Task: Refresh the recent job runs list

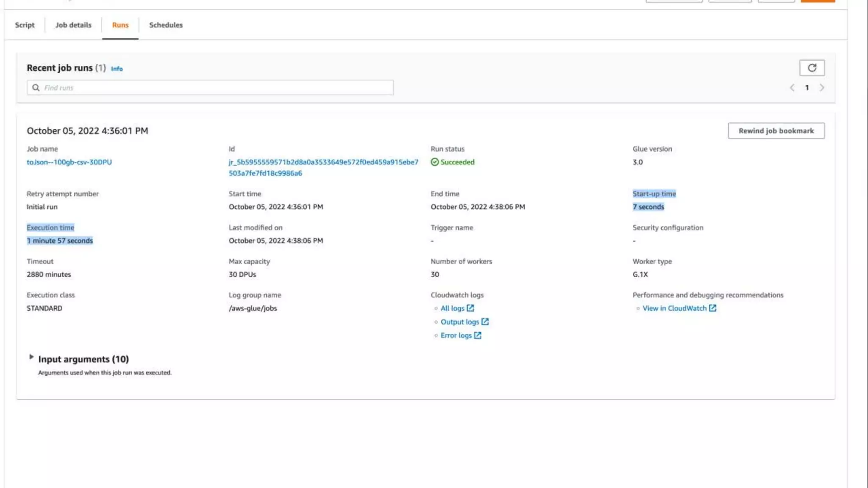Action: tap(812, 68)
